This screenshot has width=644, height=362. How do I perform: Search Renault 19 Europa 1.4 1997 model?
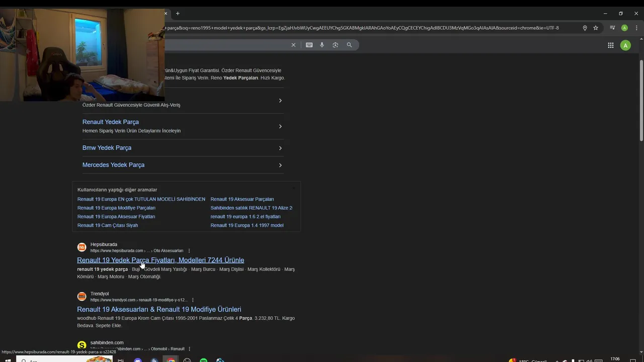[x=247, y=225]
